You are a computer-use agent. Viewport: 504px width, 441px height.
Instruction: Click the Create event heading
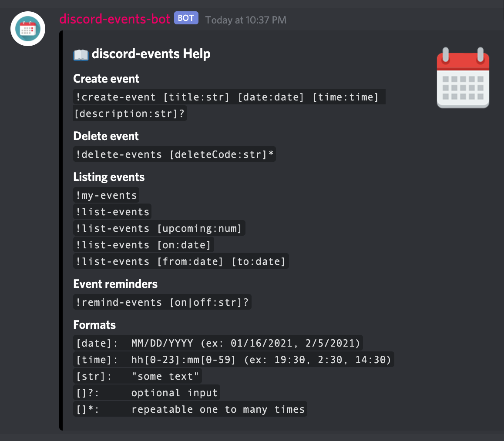pos(106,79)
